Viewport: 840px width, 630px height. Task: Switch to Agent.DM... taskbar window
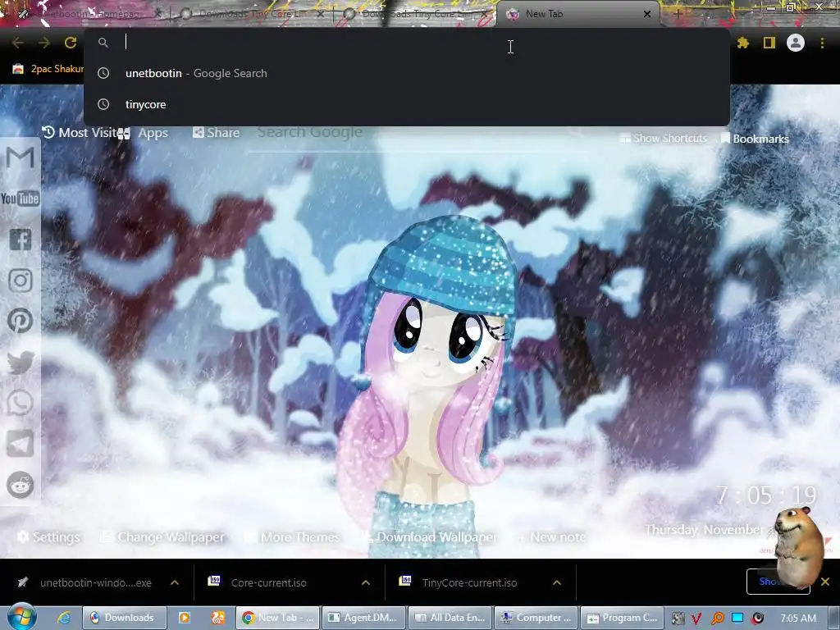point(364,618)
